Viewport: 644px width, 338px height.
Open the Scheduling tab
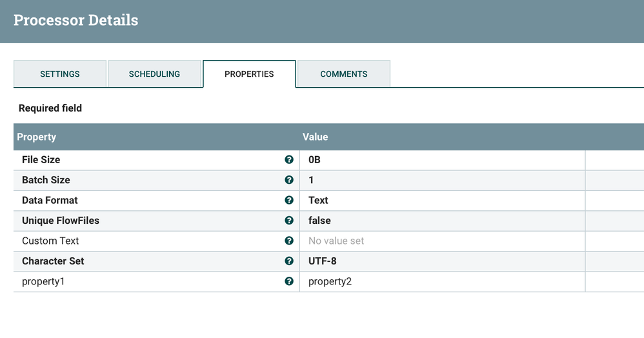tap(154, 74)
